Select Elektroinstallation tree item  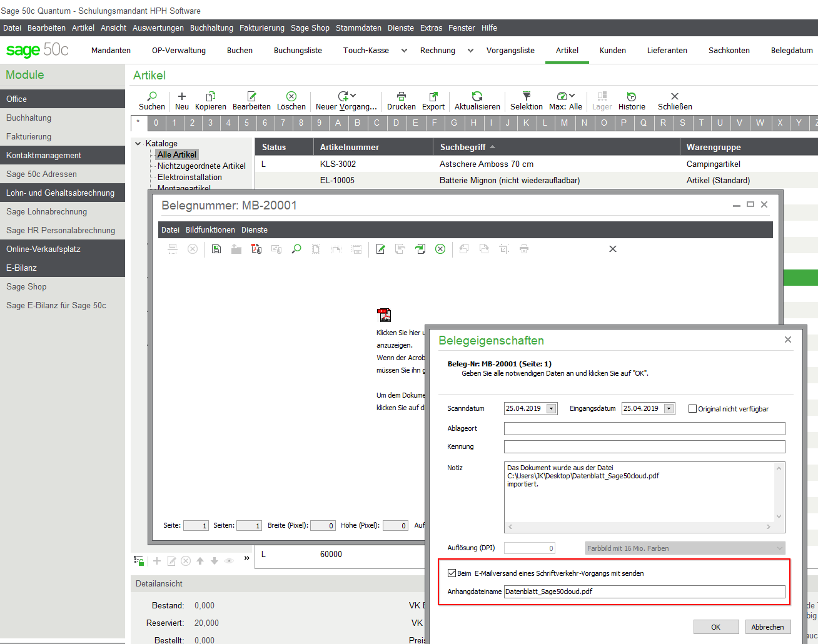coord(189,177)
